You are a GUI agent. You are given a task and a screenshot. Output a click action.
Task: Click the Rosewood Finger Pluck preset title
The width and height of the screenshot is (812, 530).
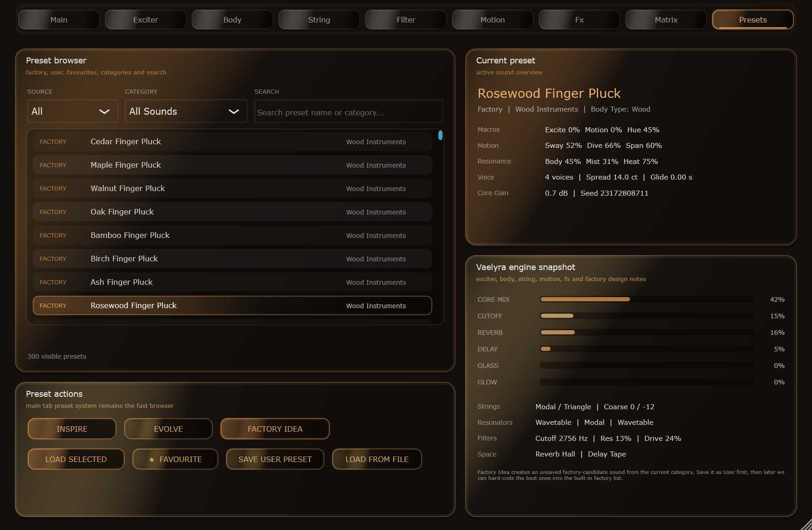[549, 93]
